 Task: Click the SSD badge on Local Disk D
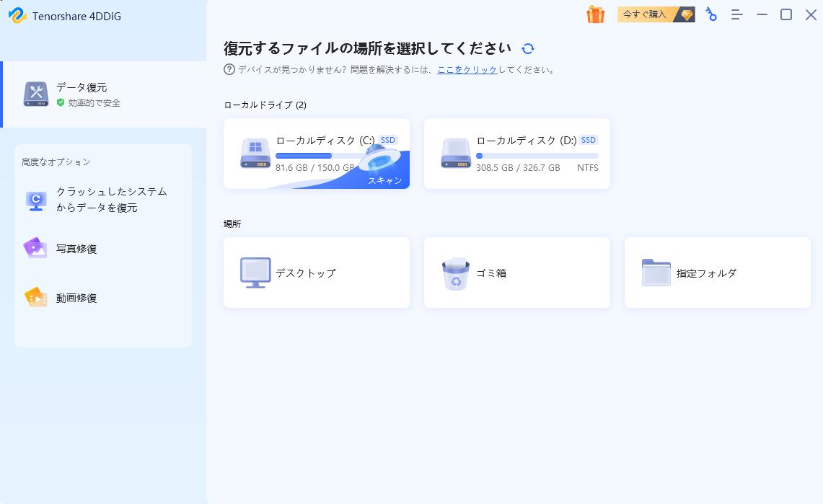[589, 140]
